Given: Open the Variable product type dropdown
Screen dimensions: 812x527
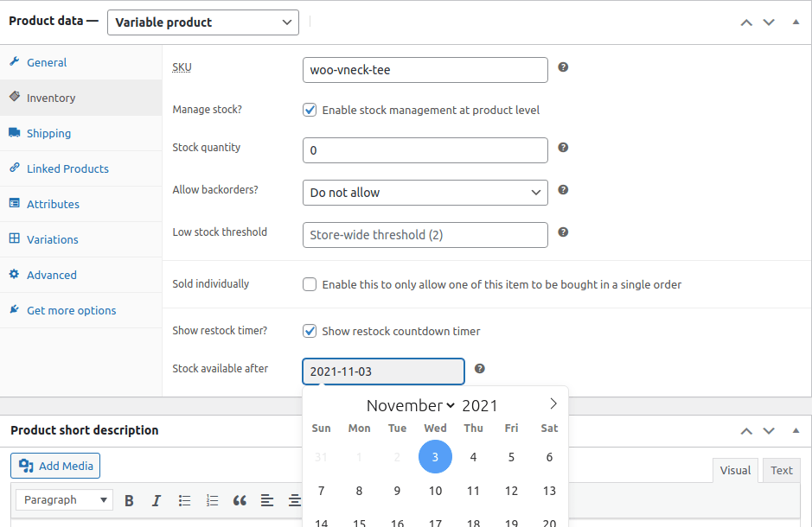Looking at the screenshot, I should [x=203, y=22].
